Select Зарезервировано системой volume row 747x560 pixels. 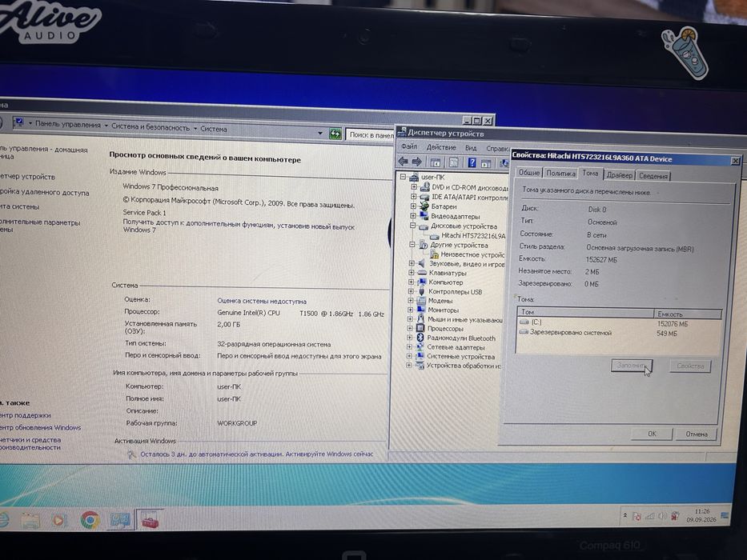[x=619, y=333]
